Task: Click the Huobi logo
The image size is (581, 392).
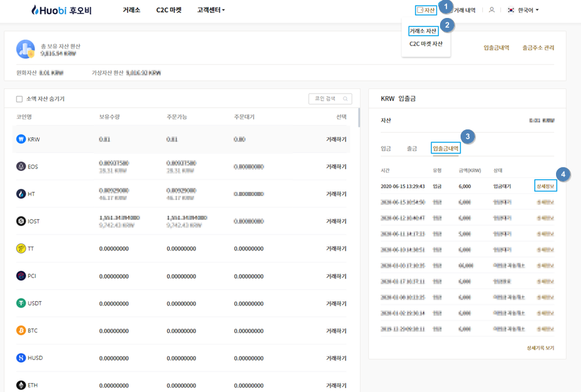Action: (x=61, y=10)
